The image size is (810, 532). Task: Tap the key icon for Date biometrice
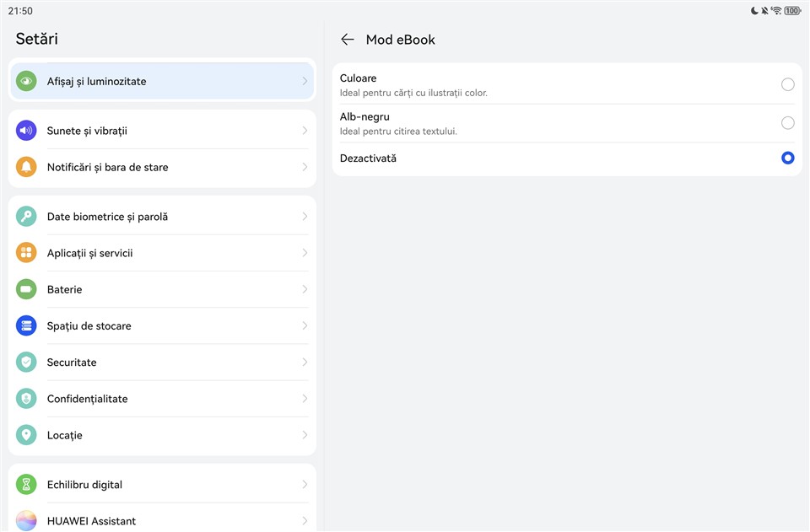tap(26, 217)
